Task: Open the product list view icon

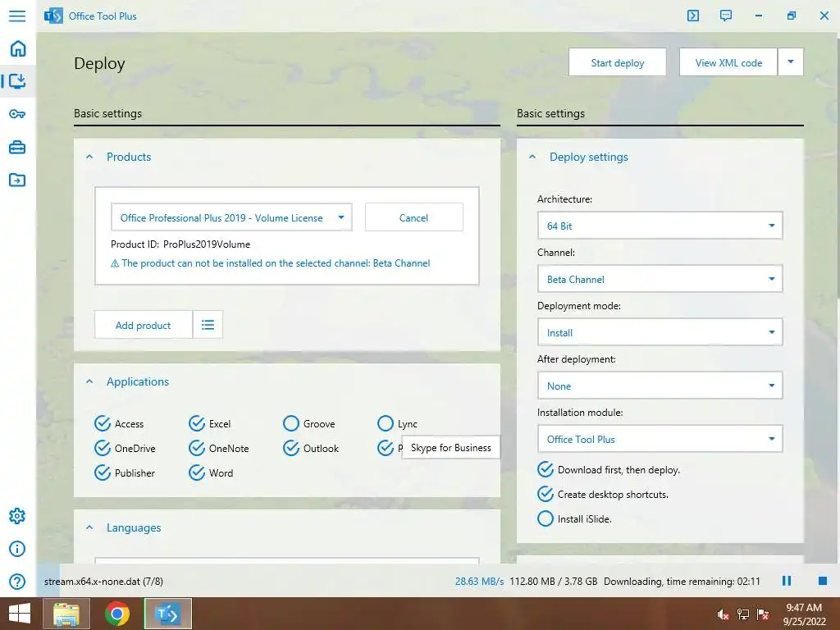Action: [208, 325]
